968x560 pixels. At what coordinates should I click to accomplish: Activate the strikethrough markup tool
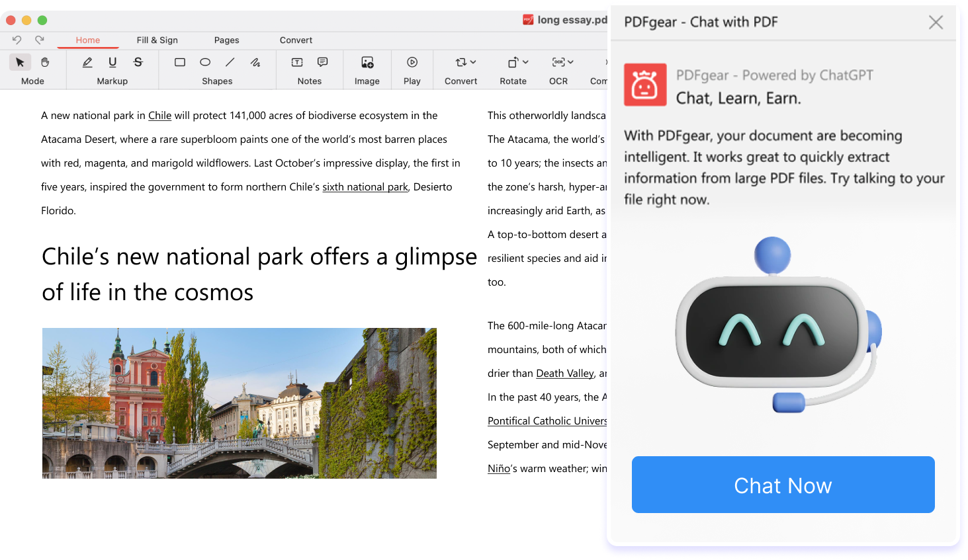tap(138, 62)
